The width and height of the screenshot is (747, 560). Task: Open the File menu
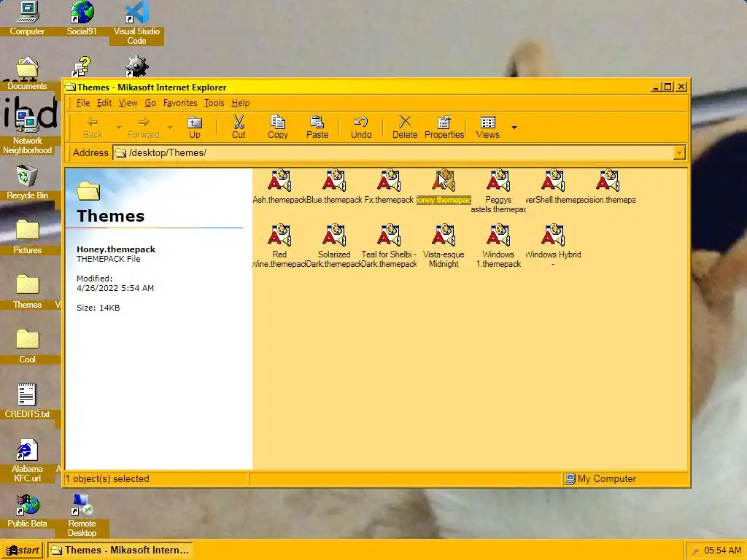pyautogui.click(x=83, y=103)
